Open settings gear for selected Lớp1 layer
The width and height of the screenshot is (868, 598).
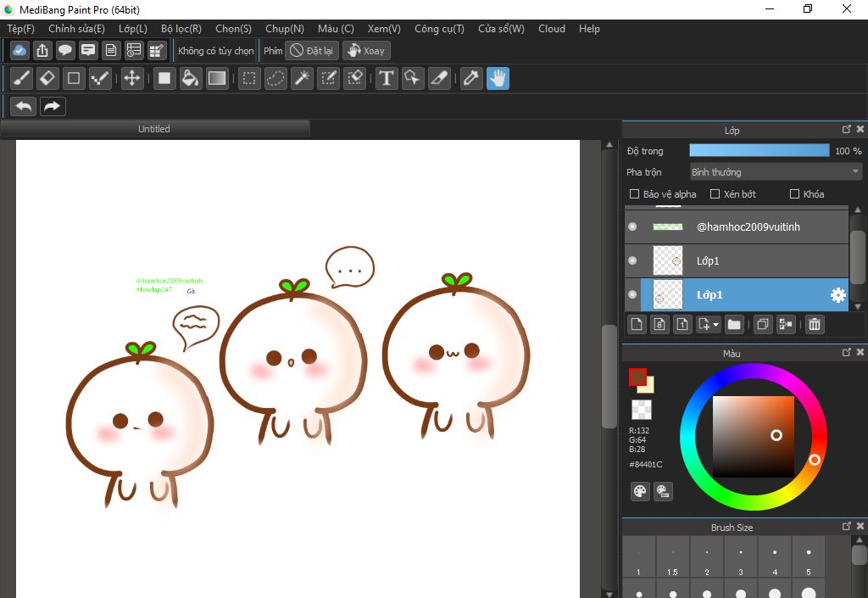tap(838, 295)
